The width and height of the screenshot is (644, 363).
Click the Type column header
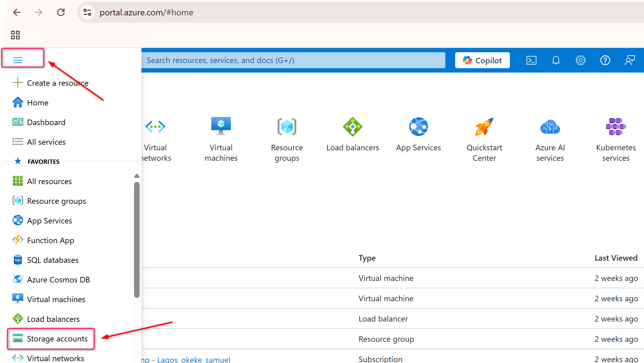point(367,258)
